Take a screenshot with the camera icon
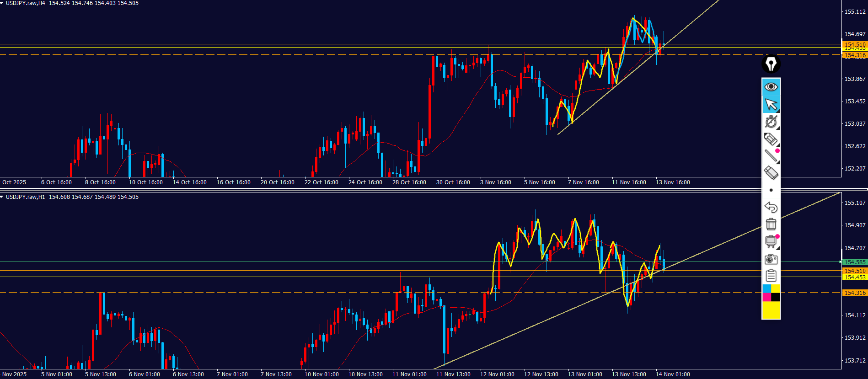868x379 pixels. [771, 259]
